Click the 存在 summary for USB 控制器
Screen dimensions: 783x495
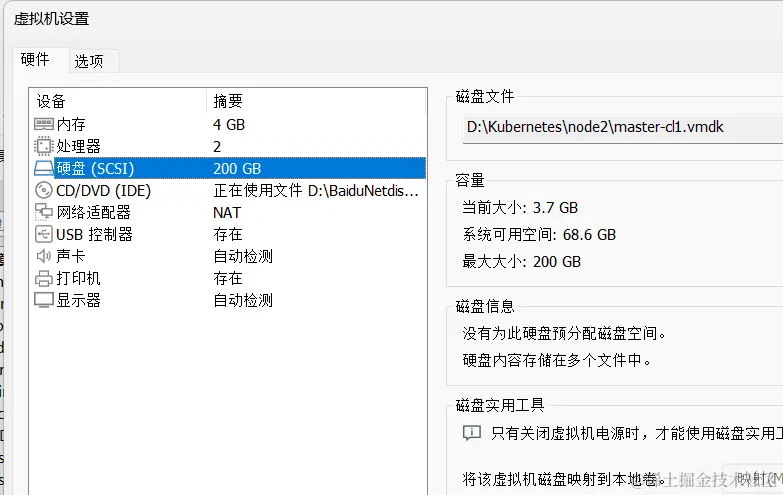point(228,234)
